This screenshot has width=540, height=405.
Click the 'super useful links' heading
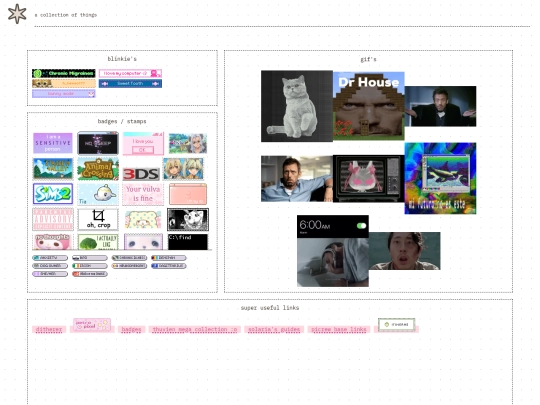point(270,308)
